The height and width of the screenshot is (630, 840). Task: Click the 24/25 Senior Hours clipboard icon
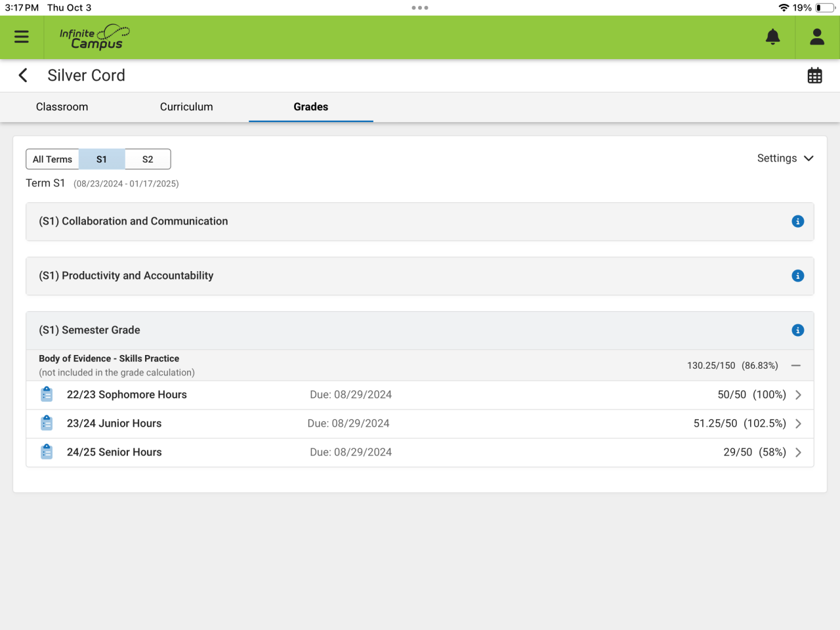pos(47,452)
